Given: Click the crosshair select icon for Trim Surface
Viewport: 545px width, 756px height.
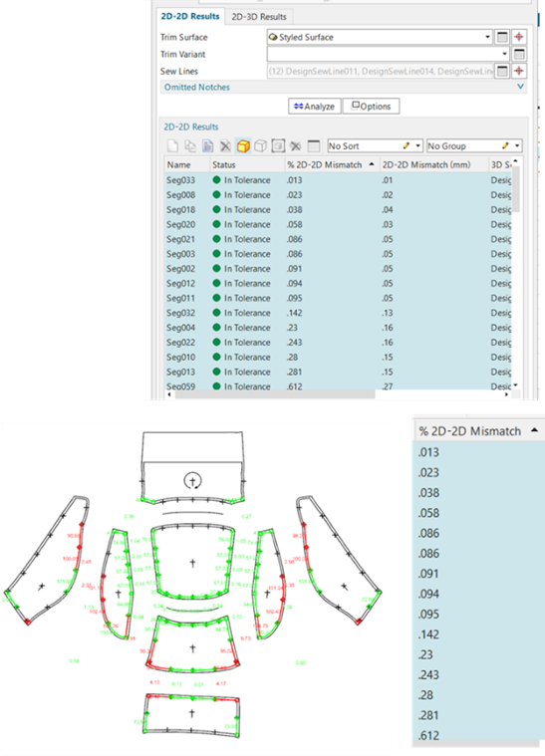Looking at the screenshot, I should pyautogui.click(x=519, y=37).
